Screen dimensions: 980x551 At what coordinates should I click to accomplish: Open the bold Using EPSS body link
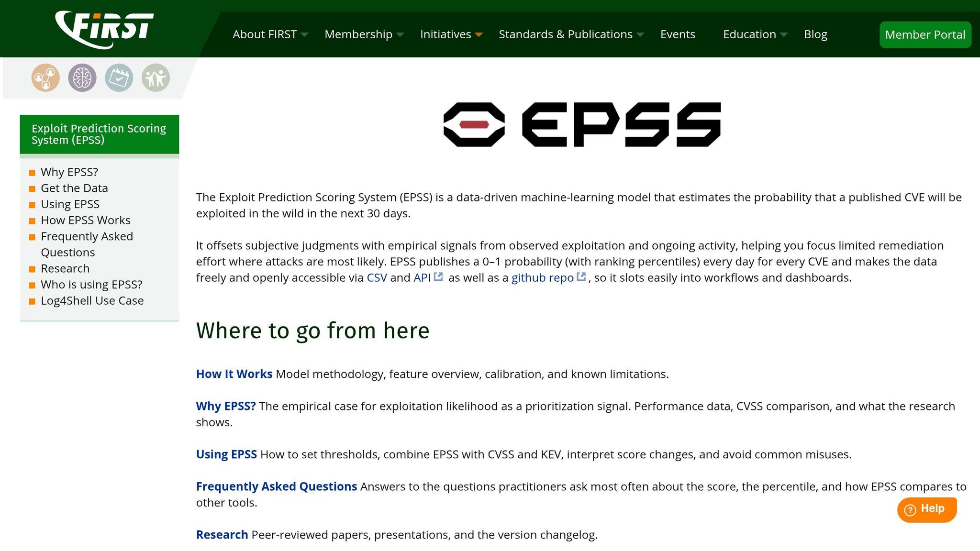(x=226, y=454)
